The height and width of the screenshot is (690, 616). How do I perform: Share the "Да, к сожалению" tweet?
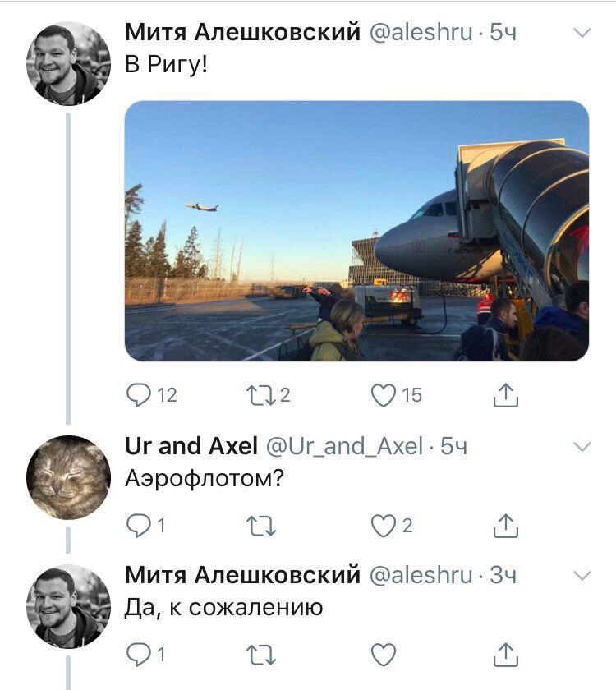(x=506, y=655)
